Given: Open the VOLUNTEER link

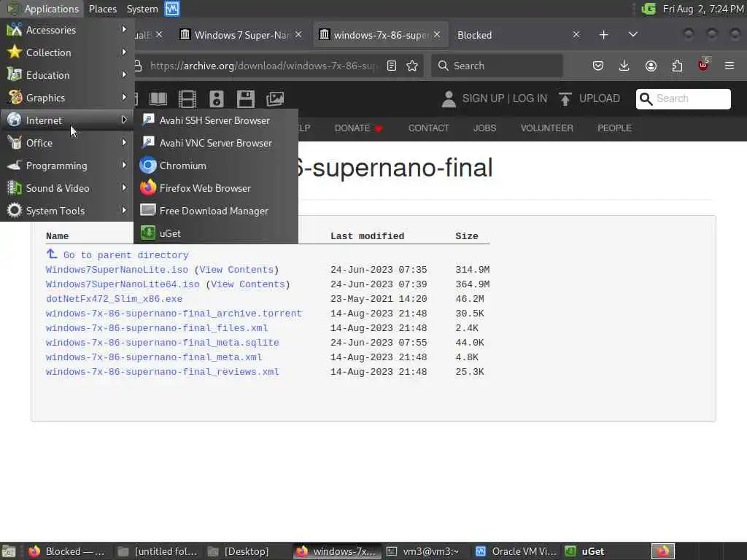Looking at the screenshot, I should (x=547, y=128).
